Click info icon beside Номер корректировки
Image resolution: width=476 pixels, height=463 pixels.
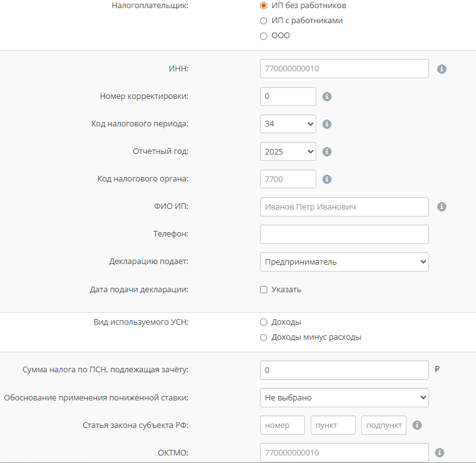click(326, 97)
